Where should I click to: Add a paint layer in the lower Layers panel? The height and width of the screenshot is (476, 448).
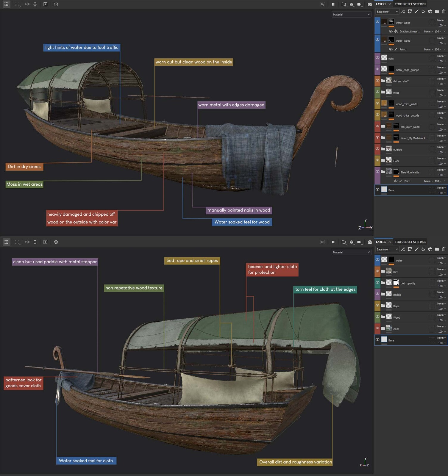coord(416,249)
